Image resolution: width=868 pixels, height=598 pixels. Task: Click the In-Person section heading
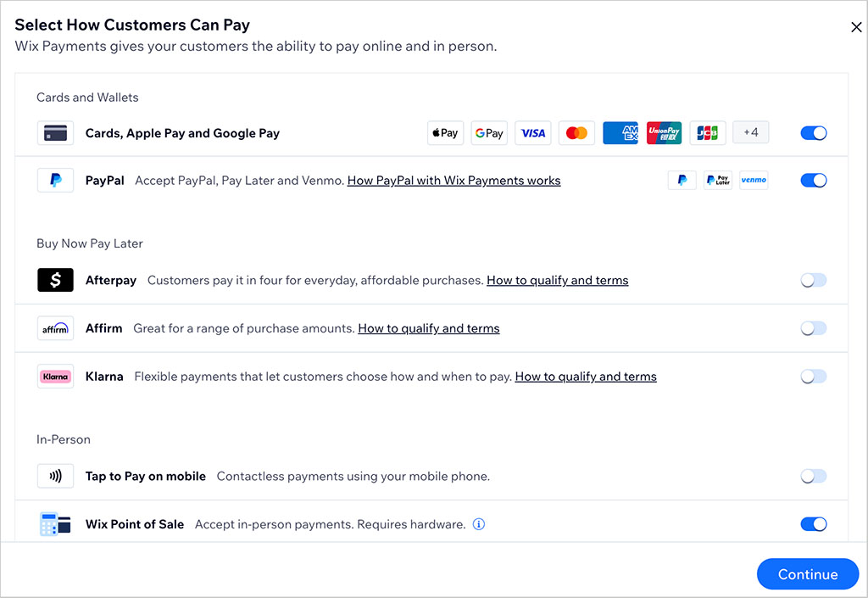[x=64, y=439]
